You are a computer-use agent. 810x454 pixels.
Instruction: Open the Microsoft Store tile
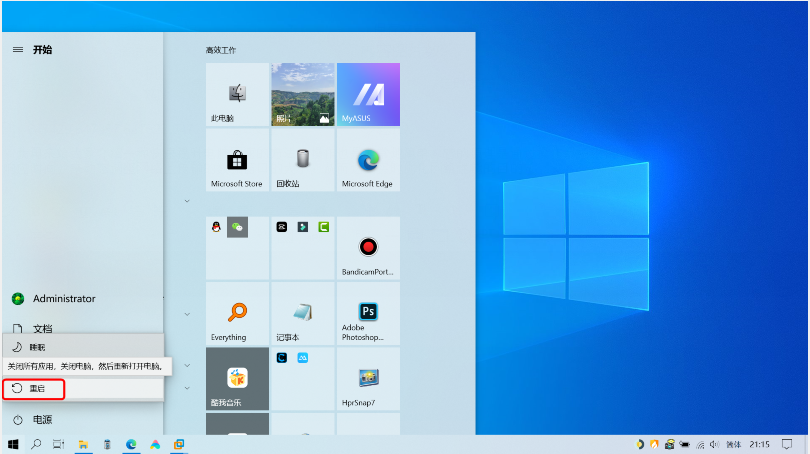click(237, 161)
